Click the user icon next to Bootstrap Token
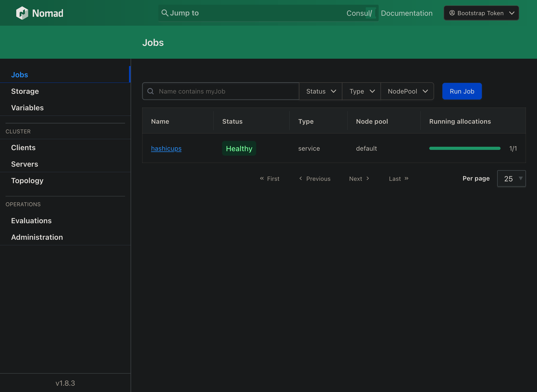 pos(452,13)
